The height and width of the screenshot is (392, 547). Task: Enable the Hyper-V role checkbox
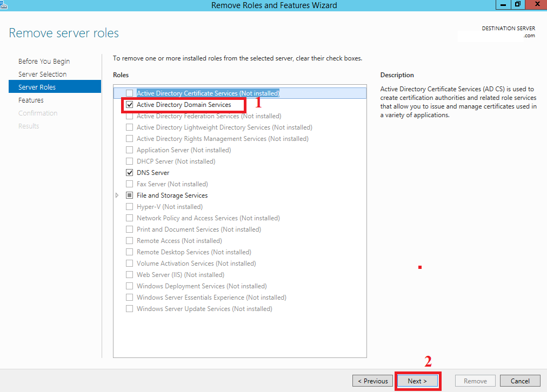(x=129, y=206)
